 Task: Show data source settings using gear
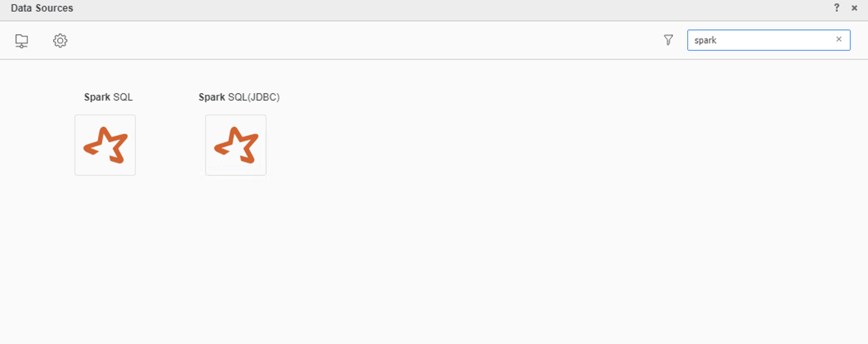(x=60, y=40)
